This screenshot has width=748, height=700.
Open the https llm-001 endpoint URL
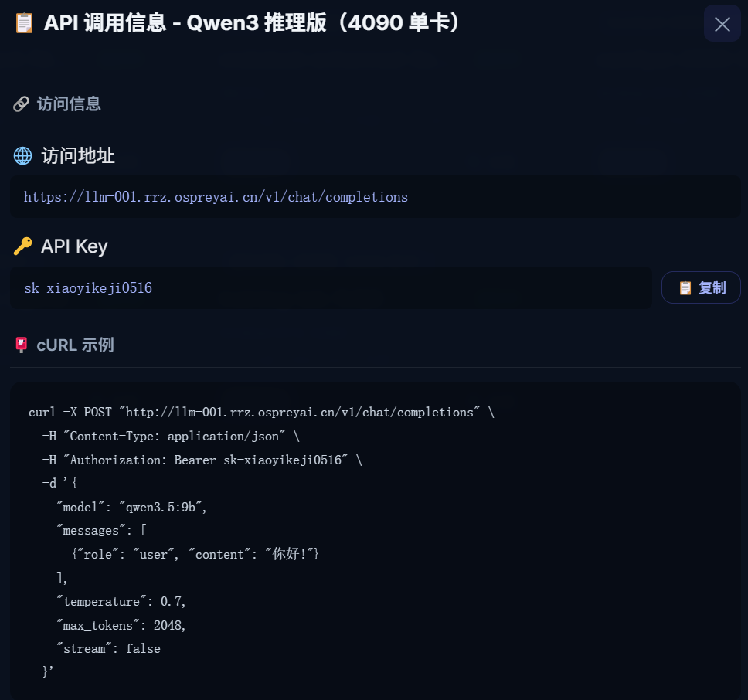(216, 197)
